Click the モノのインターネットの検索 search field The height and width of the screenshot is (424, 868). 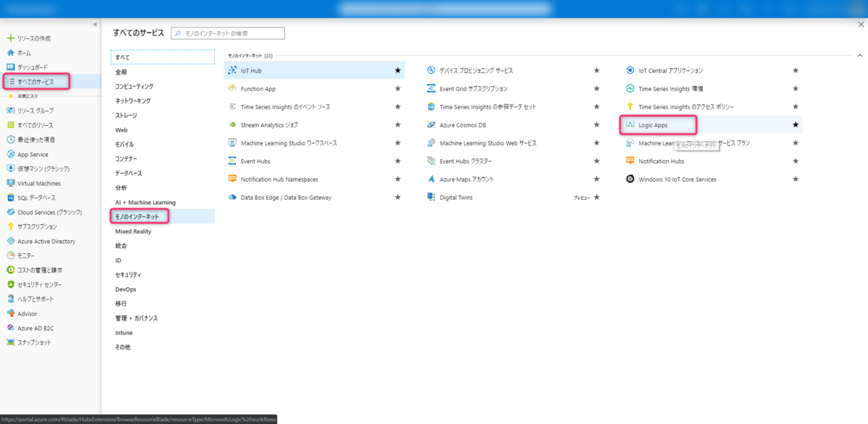[228, 33]
